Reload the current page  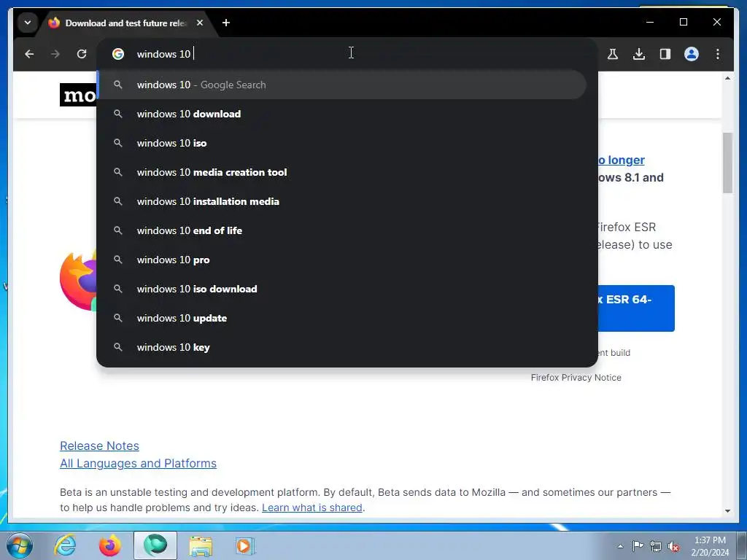[82, 54]
